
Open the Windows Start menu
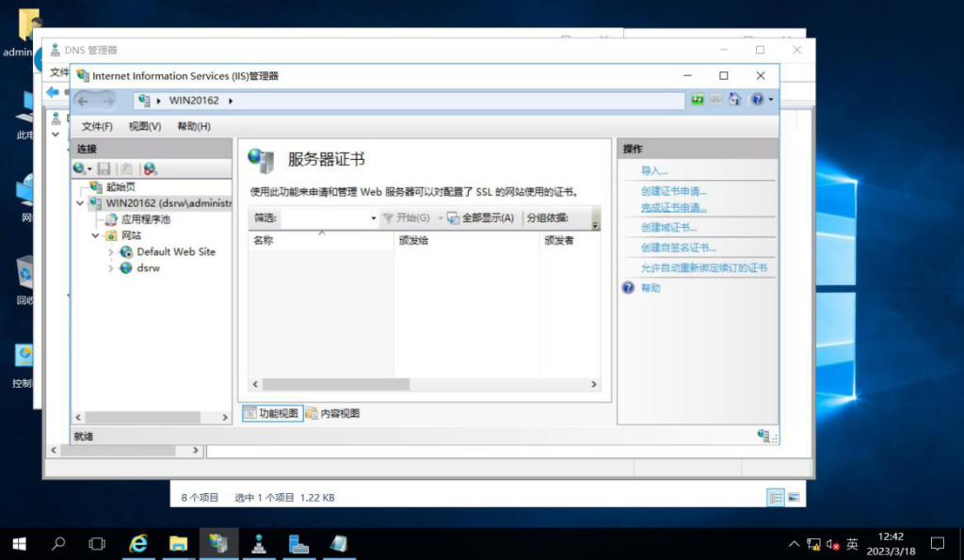coord(19,544)
